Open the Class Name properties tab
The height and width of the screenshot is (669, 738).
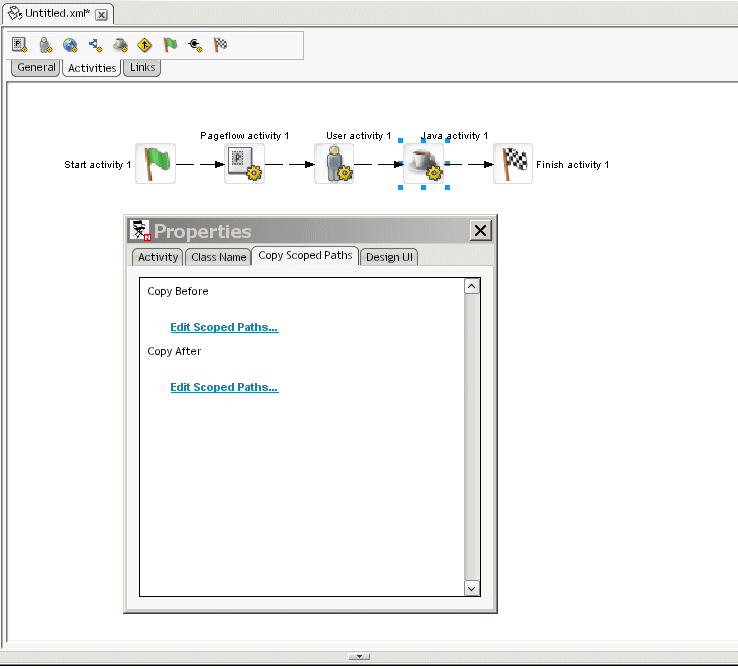pyautogui.click(x=218, y=257)
